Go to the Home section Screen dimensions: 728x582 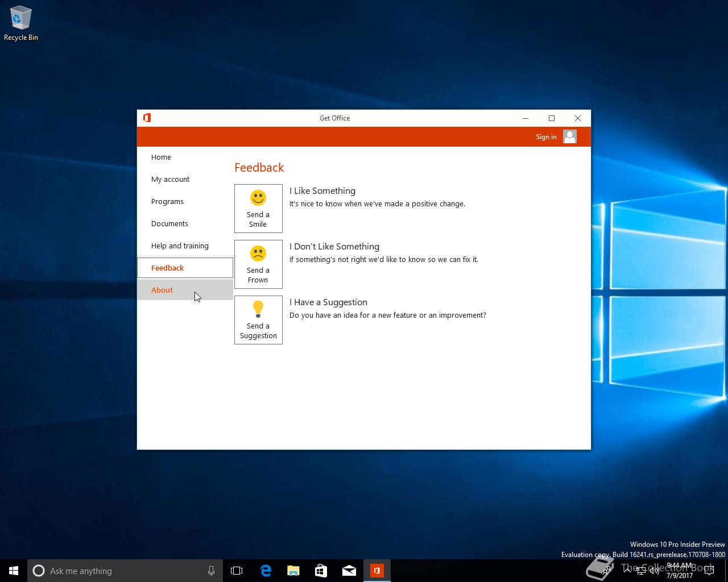coord(161,157)
